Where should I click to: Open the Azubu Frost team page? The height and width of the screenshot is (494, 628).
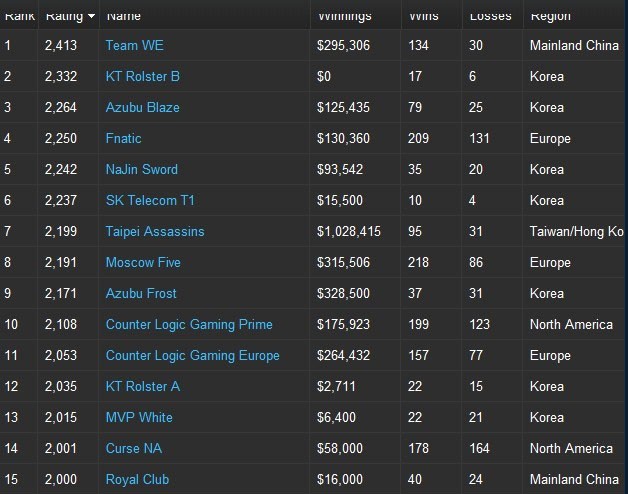(x=141, y=293)
